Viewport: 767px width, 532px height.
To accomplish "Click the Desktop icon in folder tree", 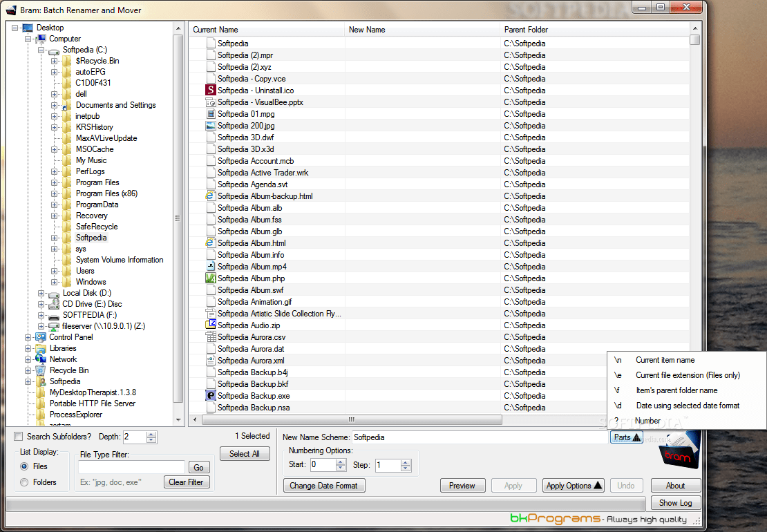I will [x=28, y=28].
